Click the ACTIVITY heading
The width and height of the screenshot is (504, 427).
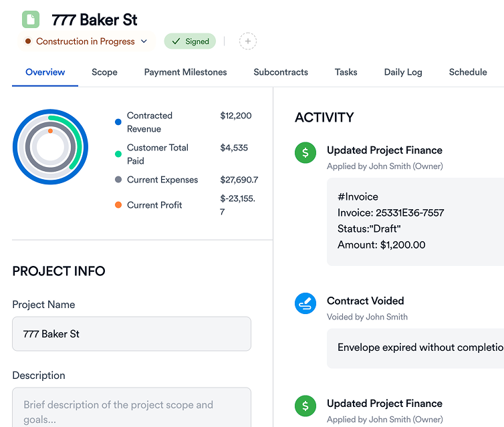click(x=324, y=117)
